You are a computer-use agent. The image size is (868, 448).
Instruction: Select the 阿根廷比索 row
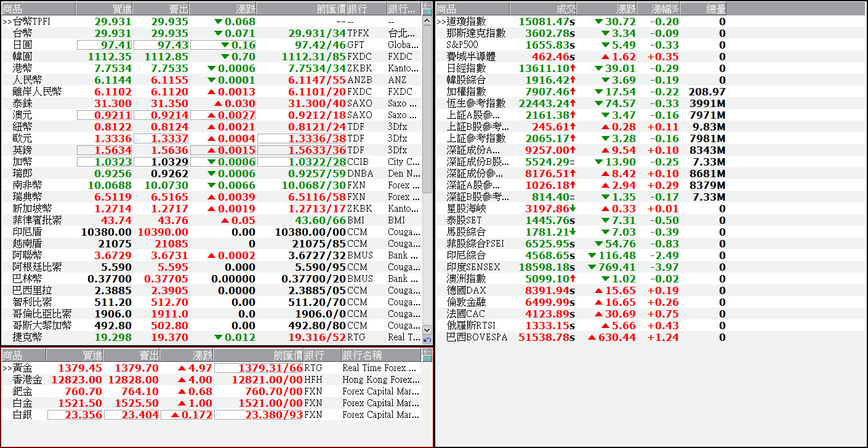click(x=212, y=267)
